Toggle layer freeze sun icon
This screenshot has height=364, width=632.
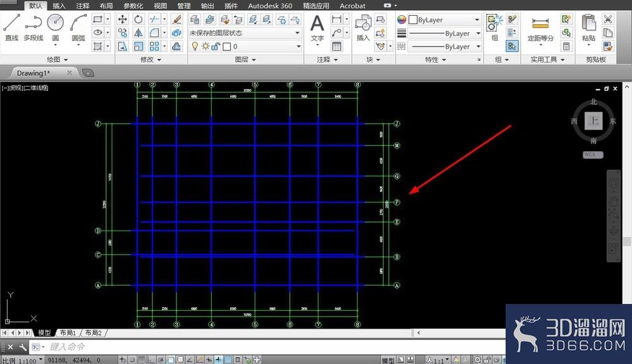click(x=205, y=46)
